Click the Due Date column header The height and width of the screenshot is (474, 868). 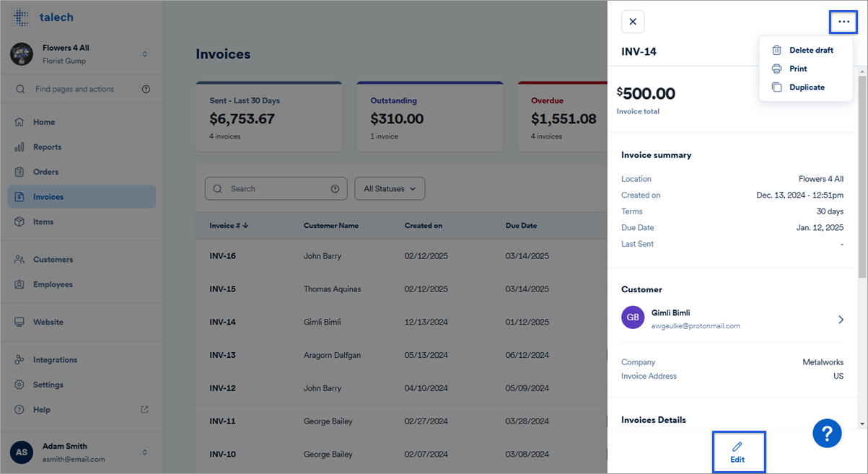pos(521,226)
